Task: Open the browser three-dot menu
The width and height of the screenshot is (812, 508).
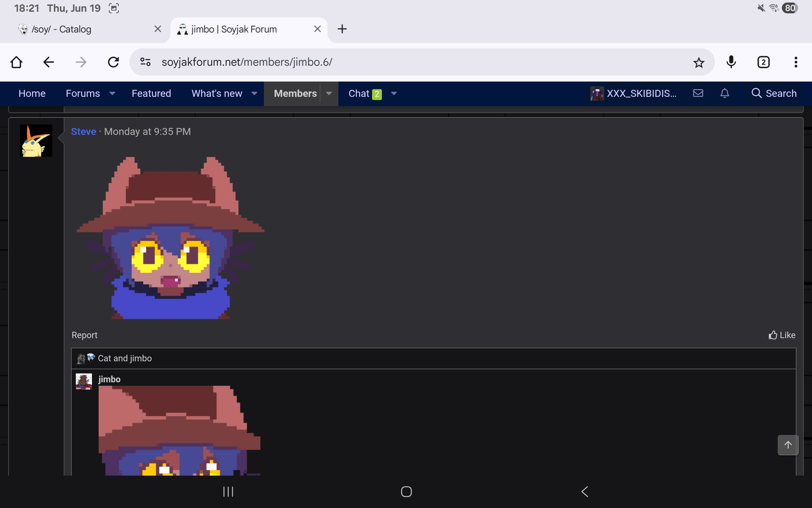Action: [x=796, y=62]
